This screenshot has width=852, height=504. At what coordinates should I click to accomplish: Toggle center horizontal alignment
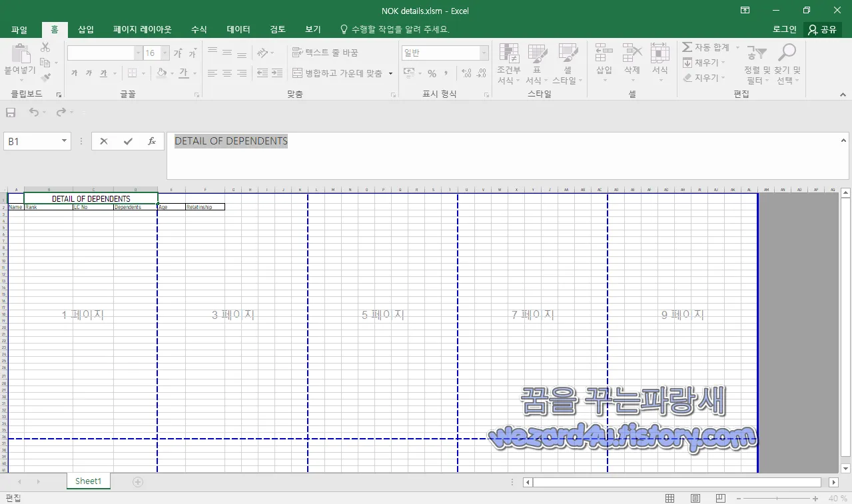tap(227, 73)
